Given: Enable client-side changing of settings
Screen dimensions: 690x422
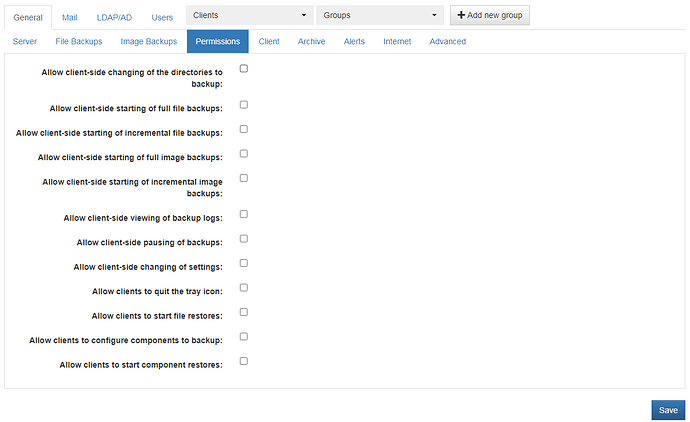Looking at the screenshot, I should point(244,263).
